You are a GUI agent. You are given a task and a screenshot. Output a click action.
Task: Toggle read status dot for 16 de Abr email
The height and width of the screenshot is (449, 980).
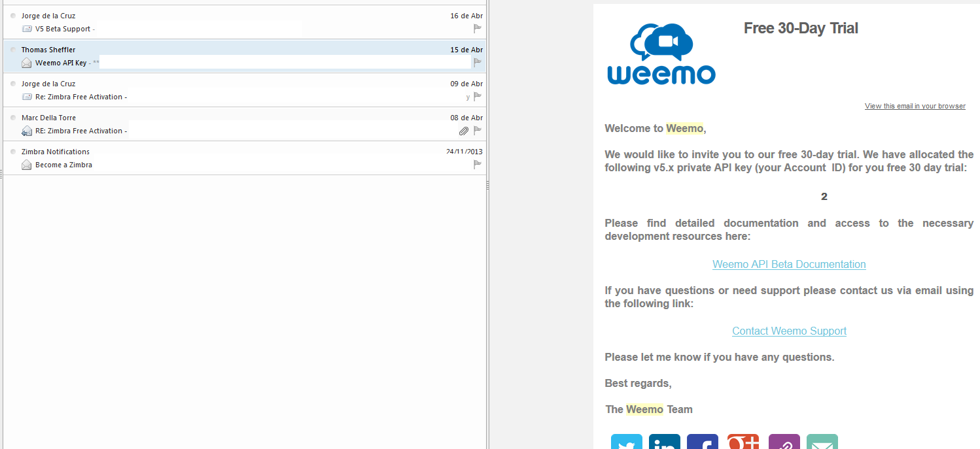13,16
